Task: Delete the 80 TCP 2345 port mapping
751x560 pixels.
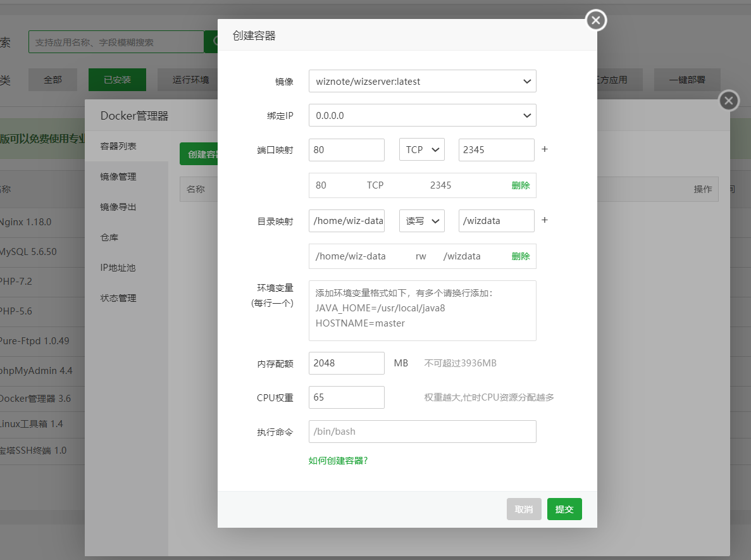Action: (x=520, y=185)
